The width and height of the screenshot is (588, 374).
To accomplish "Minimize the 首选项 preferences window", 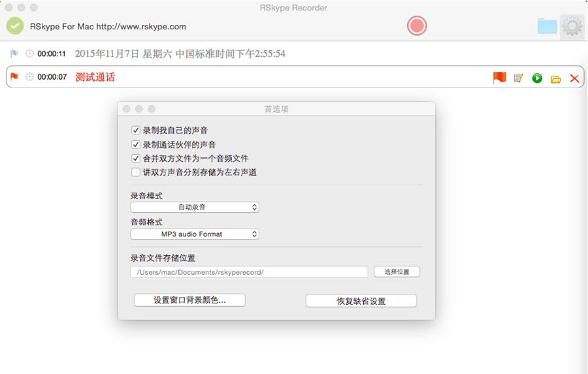I will [139, 109].
